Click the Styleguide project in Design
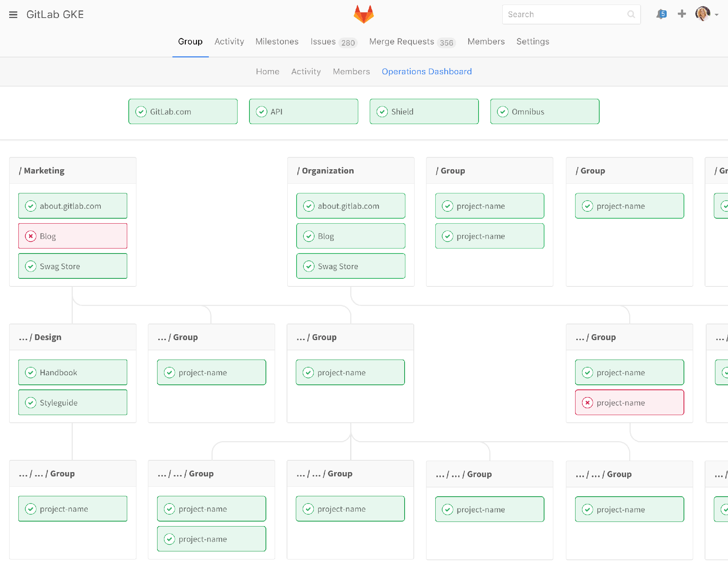 [73, 402]
